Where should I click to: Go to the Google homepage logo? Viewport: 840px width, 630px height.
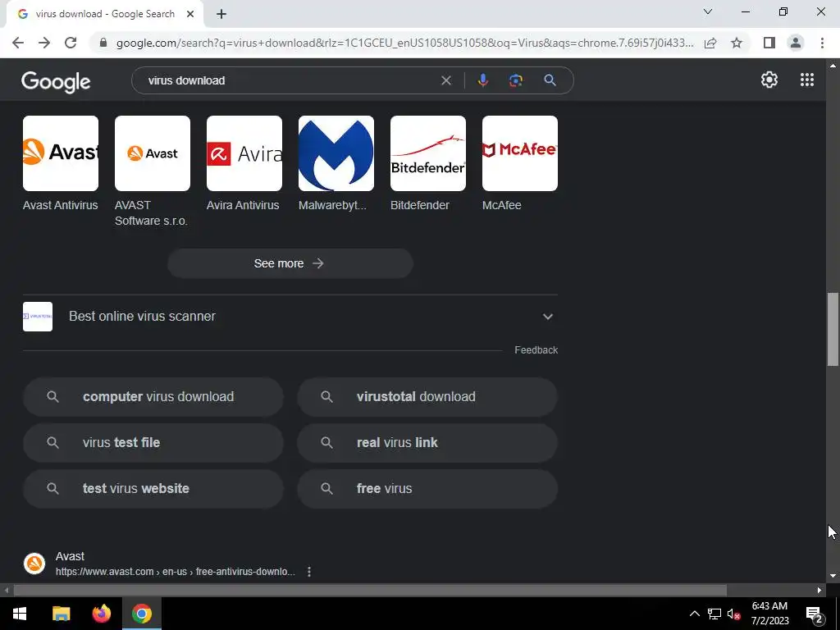pyautogui.click(x=56, y=81)
